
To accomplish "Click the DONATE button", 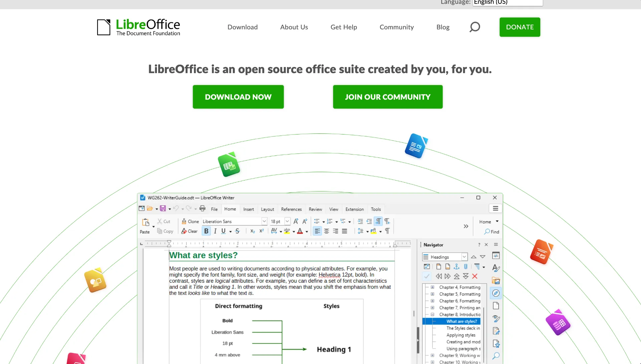I will tap(520, 27).
